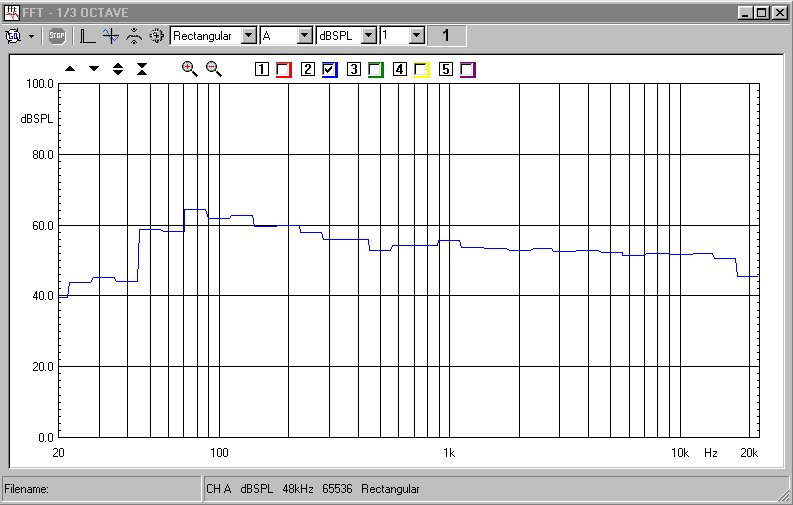Screen dimensions: 793x505
Task: Click the Go start measurement icon
Action: [x=13, y=36]
